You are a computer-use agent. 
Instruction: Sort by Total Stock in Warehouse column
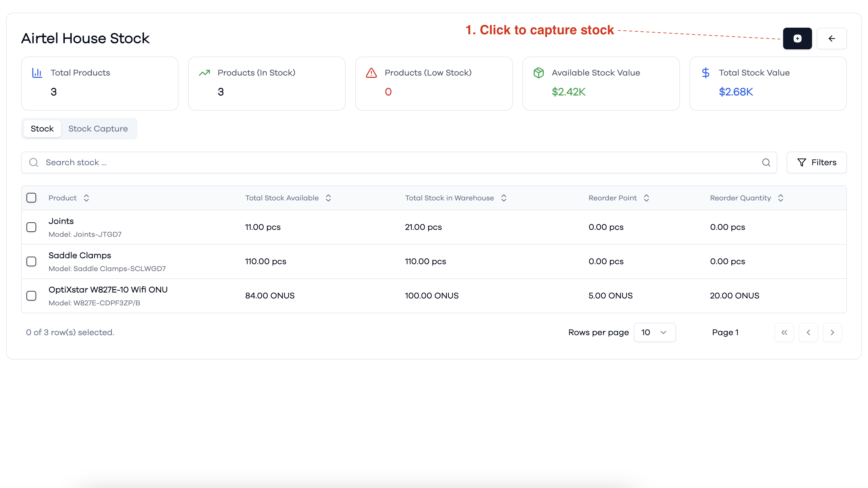[x=456, y=198]
